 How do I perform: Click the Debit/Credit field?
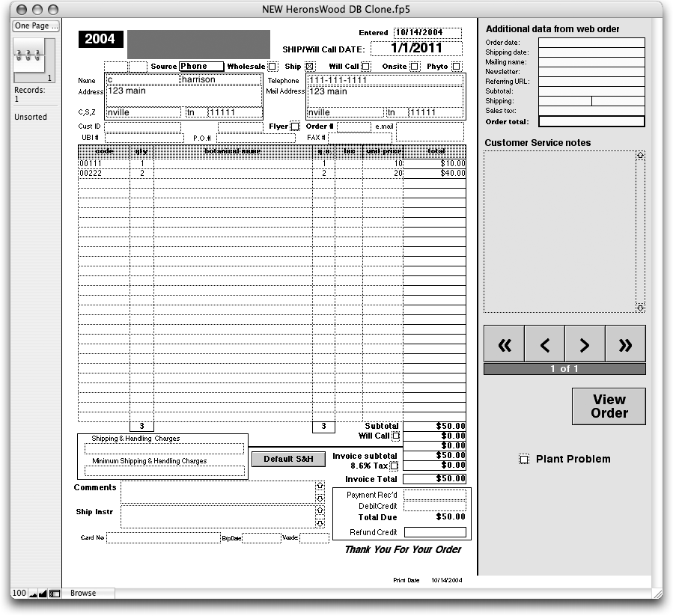click(435, 507)
